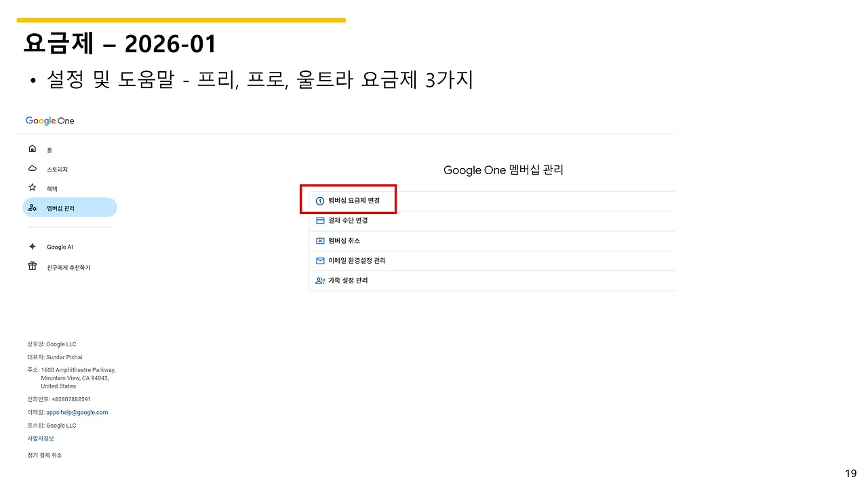Click the envelope icon for 이메일 환경설정 관리

[x=319, y=260]
